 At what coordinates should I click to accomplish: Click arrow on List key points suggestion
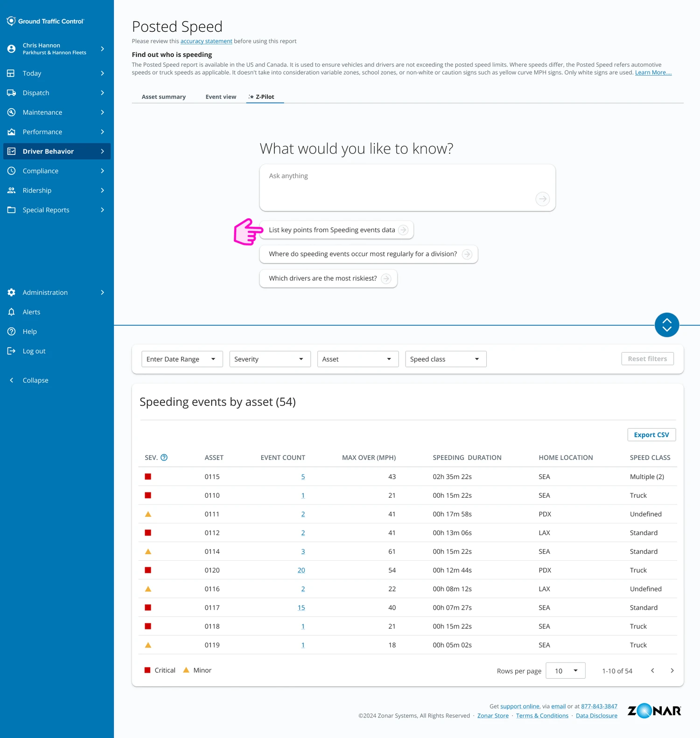404,230
